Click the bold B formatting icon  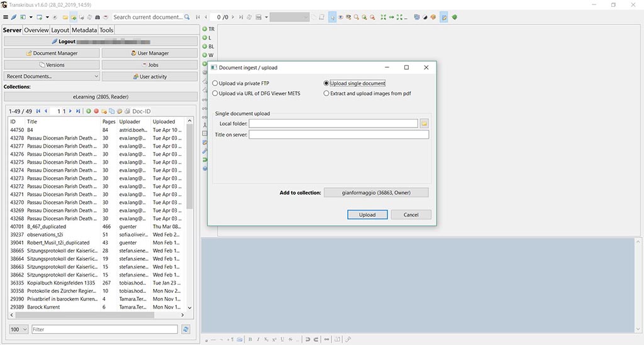tap(250, 339)
